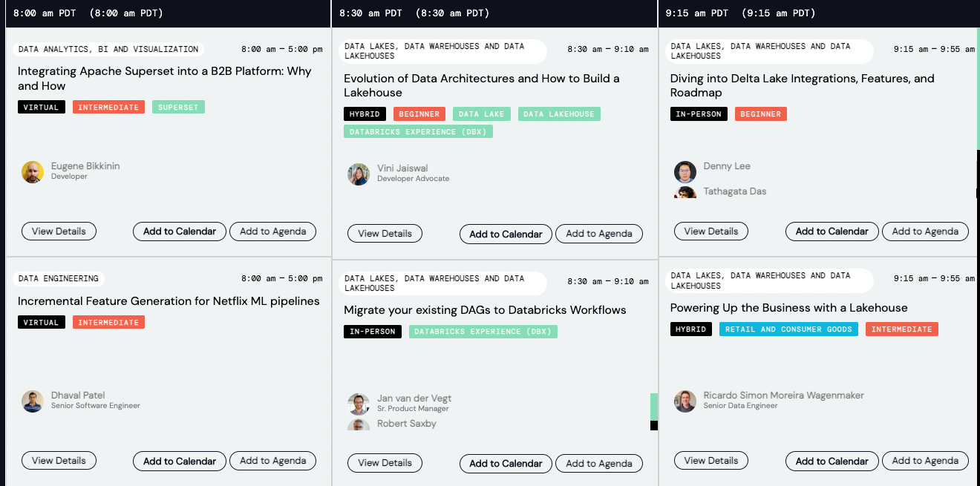The image size is (980, 486).
Task: Add Evolution of Data Architectures to calendar
Action: pos(506,234)
